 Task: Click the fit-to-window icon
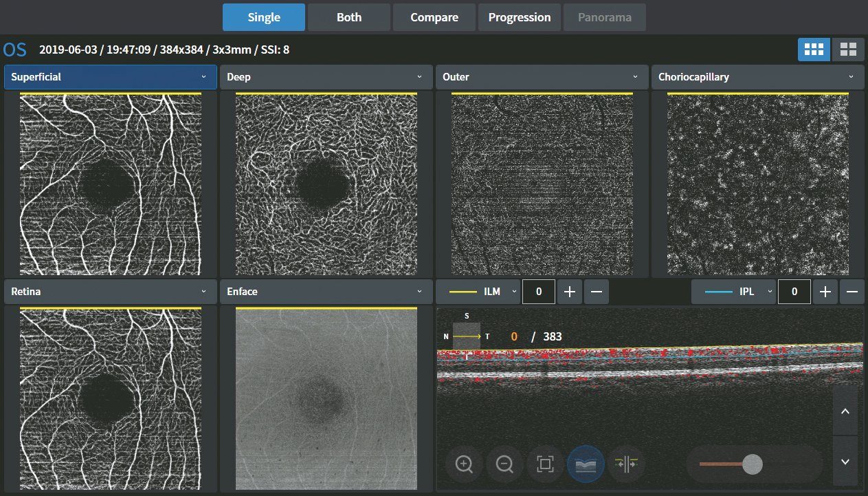[x=545, y=464]
